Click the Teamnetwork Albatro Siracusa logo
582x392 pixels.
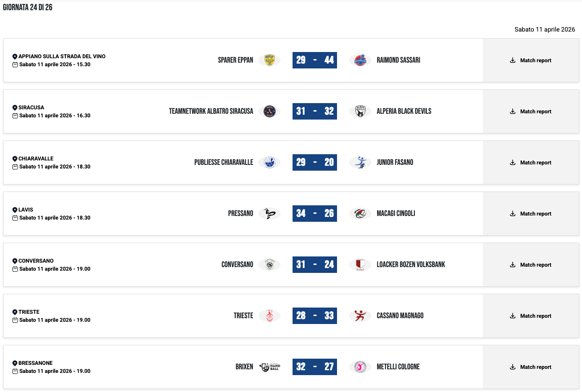tap(269, 111)
